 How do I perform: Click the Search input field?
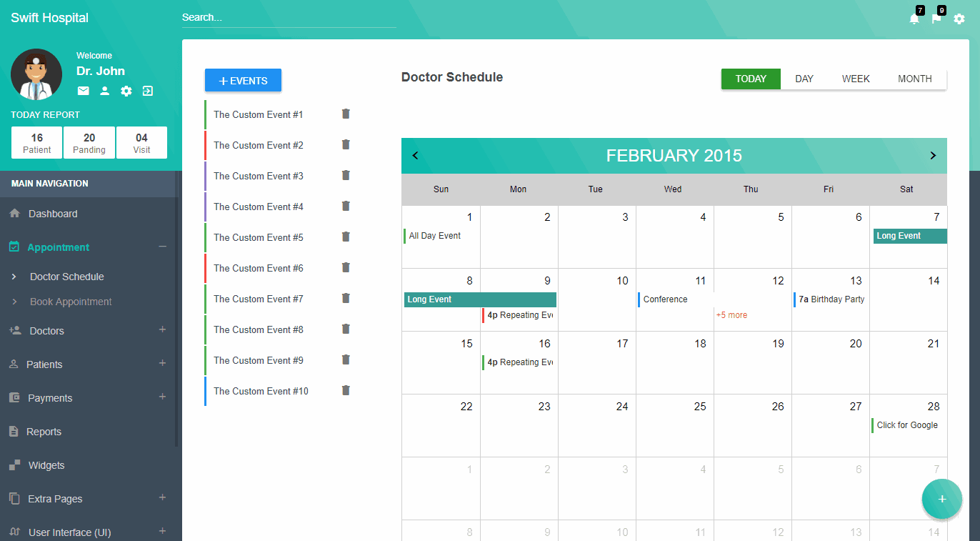click(x=289, y=18)
